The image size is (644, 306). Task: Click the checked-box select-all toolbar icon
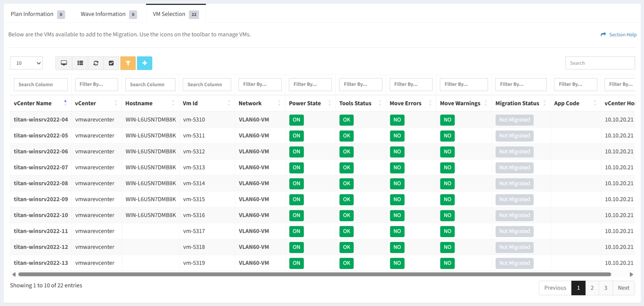(x=111, y=63)
